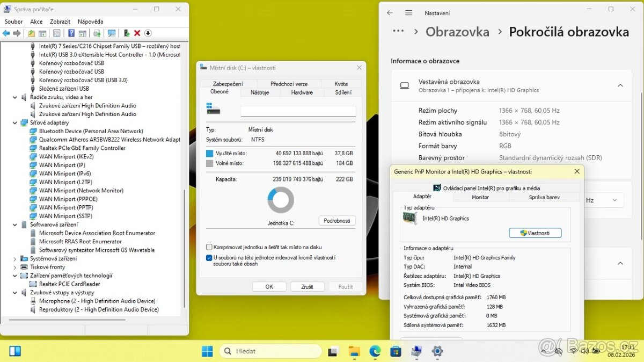Screen dimensions: 644x362
Task: Click the Help toolbar icon in Správa počítače
Action: [x=71, y=33]
